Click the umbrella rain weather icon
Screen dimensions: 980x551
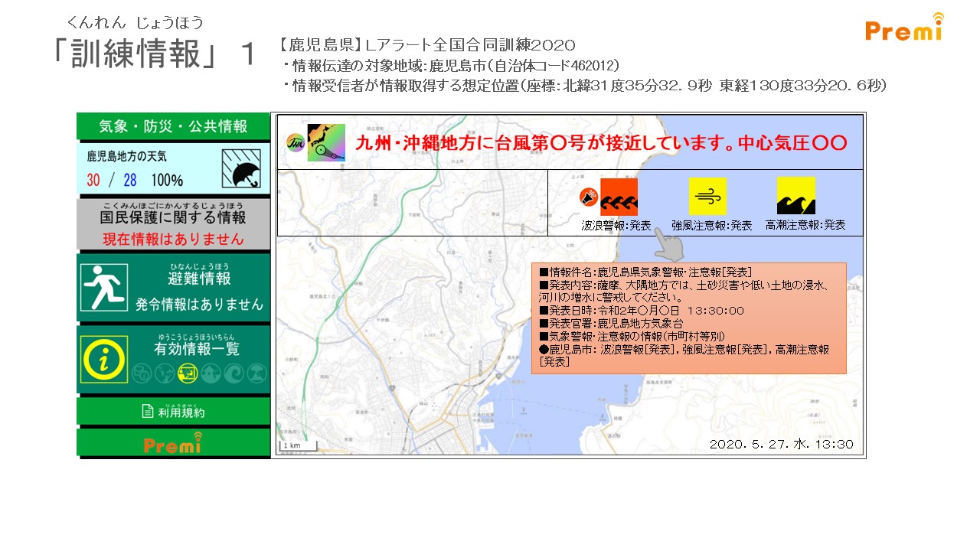pos(240,169)
